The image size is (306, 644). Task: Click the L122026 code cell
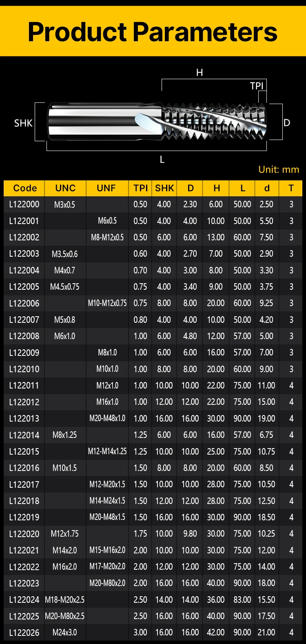coord(24,633)
